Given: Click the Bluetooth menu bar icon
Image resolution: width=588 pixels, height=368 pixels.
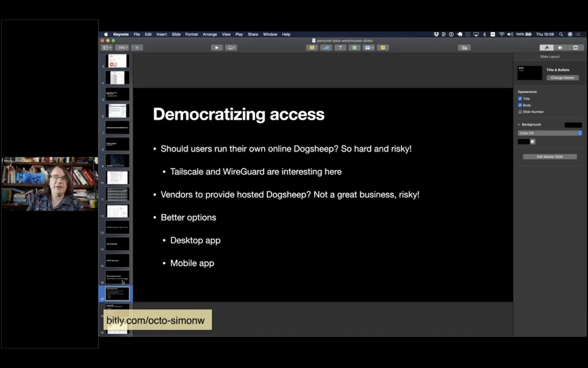Looking at the screenshot, I should coord(484,34).
